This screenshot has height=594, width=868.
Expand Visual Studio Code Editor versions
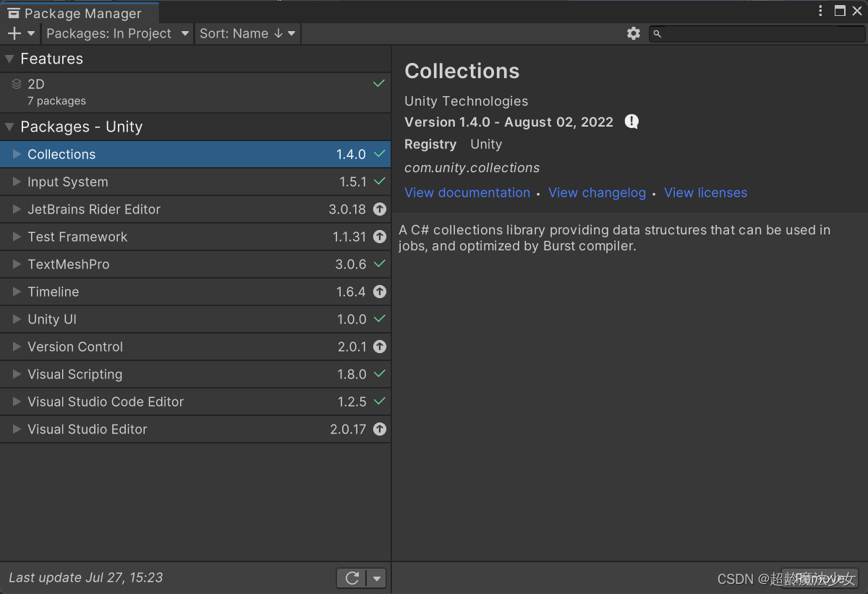point(17,402)
